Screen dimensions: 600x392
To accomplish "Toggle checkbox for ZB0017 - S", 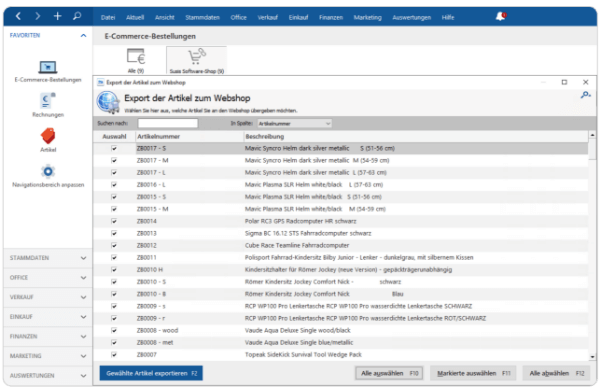I will [x=114, y=148].
